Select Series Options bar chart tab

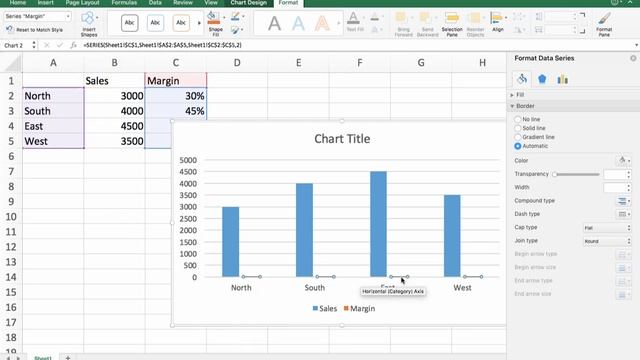pyautogui.click(x=562, y=79)
